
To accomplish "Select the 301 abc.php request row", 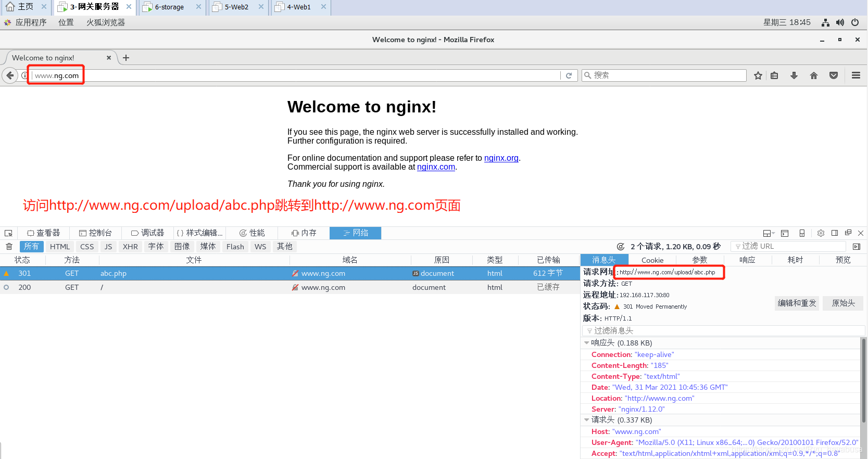I will coord(290,274).
